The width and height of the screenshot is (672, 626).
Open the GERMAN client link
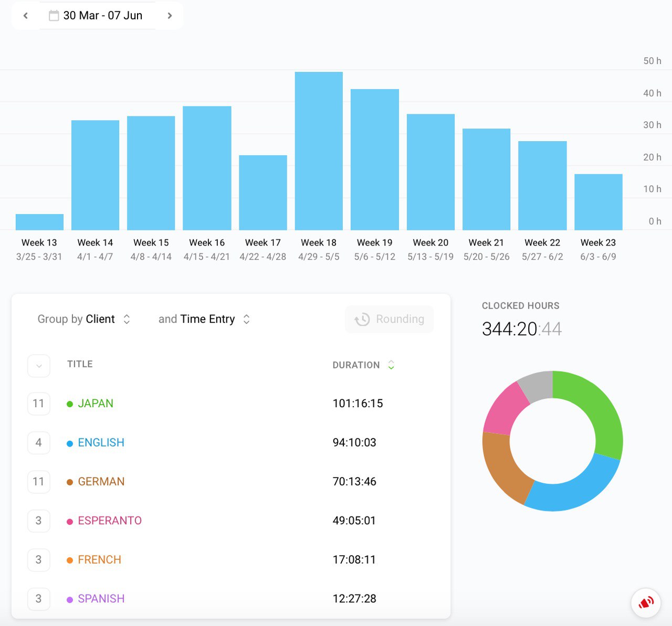pyautogui.click(x=101, y=482)
